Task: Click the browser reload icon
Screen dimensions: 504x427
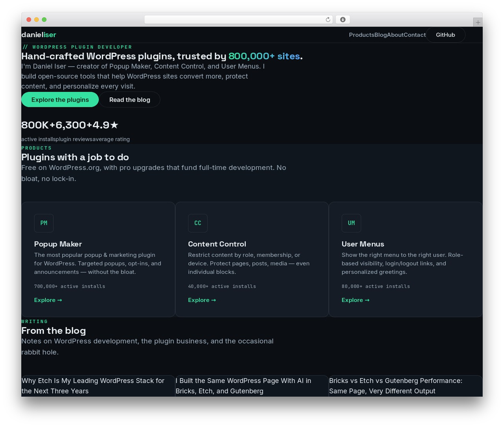Action: click(x=328, y=20)
